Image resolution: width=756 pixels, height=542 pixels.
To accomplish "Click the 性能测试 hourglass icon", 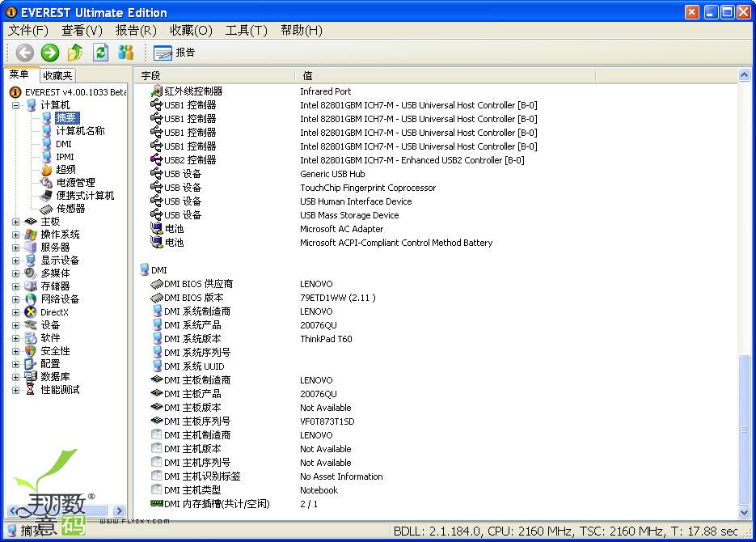I will (31, 390).
